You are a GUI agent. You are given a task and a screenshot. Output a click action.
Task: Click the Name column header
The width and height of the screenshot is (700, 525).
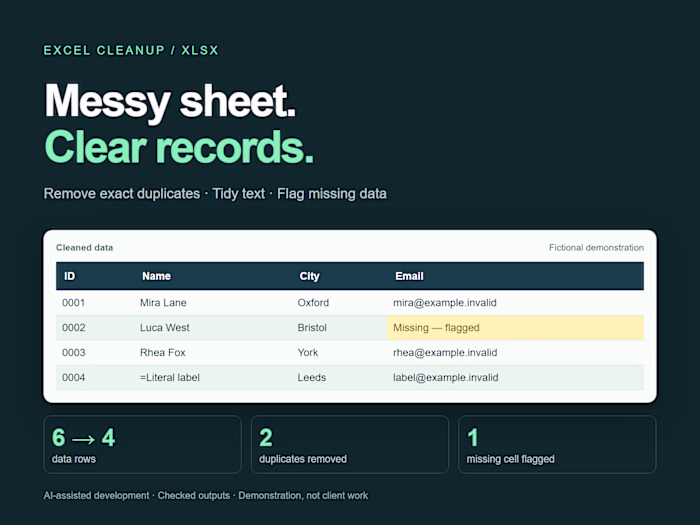click(156, 276)
